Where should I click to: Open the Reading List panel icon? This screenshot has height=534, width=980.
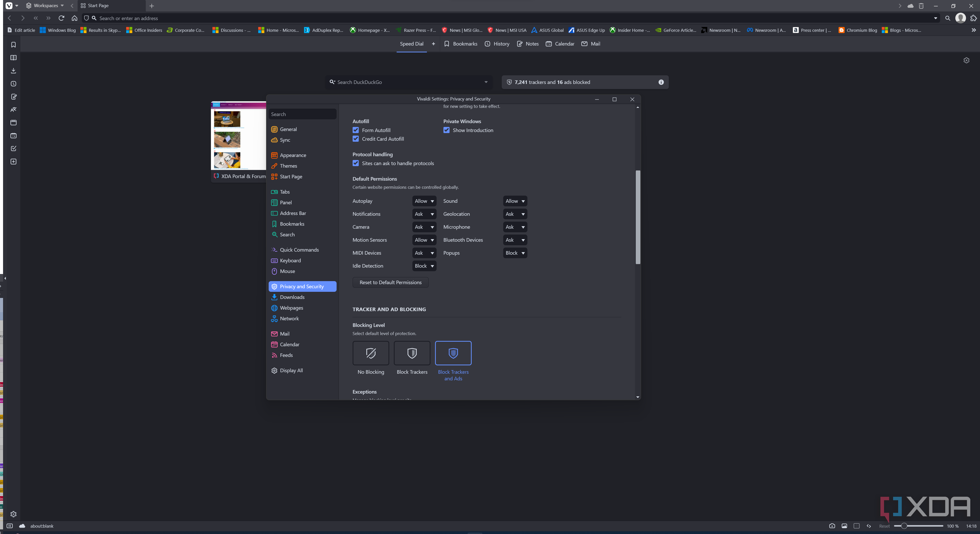(13, 58)
